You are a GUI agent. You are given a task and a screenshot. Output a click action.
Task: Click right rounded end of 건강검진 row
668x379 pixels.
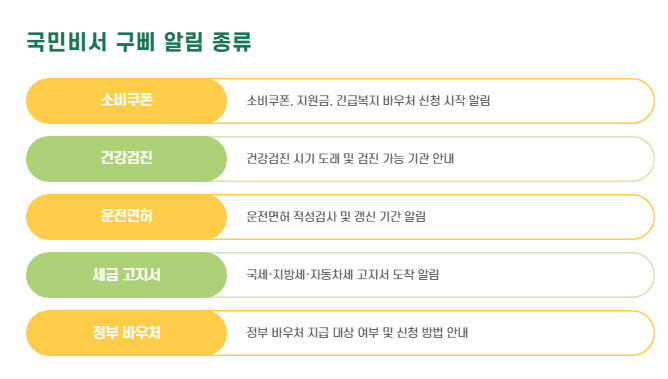point(643,159)
